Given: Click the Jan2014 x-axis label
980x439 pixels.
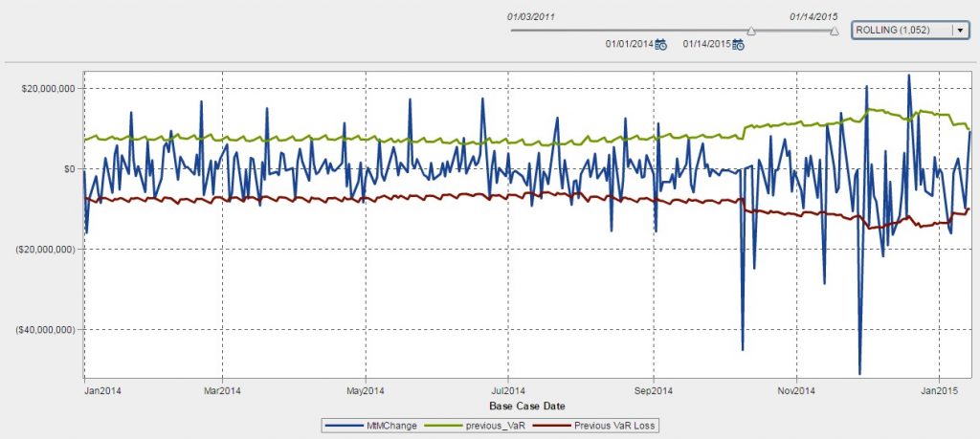Looking at the screenshot, I should [x=103, y=391].
